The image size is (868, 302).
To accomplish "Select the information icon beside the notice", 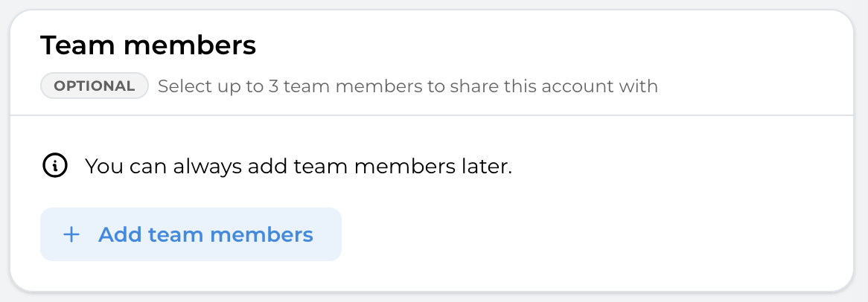I will [x=54, y=166].
